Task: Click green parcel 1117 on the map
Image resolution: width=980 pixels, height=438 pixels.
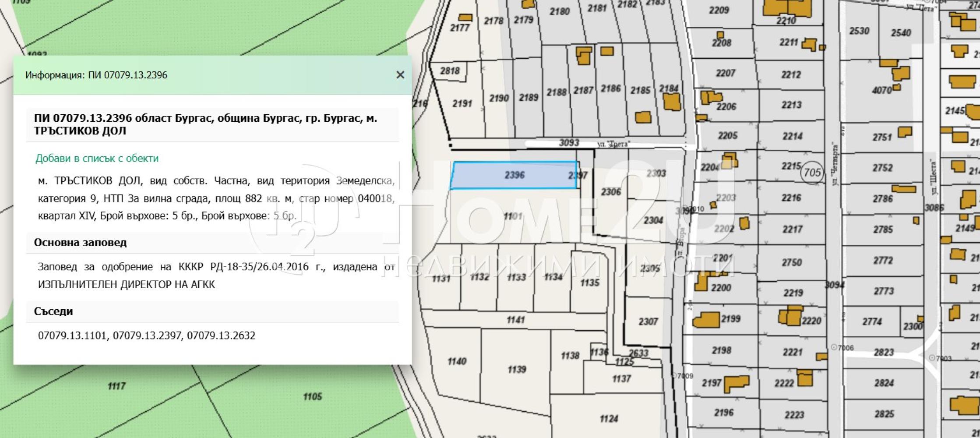Action: [x=116, y=386]
